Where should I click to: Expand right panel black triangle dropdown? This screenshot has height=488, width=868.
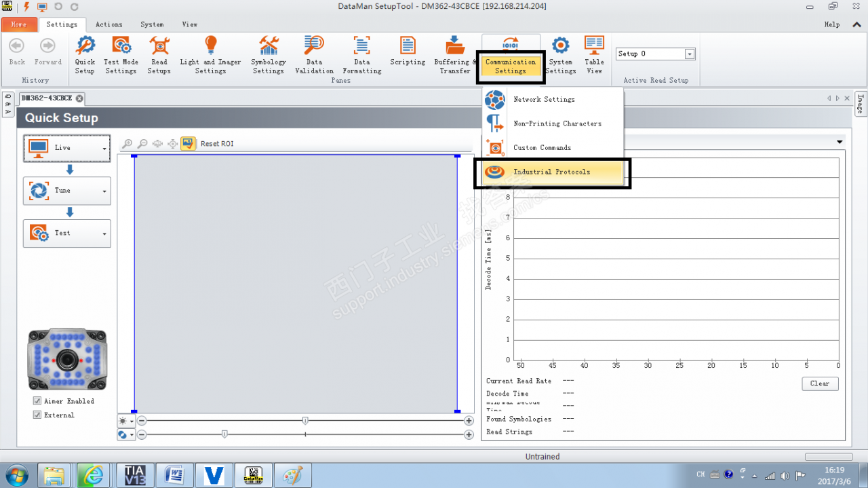[840, 142]
